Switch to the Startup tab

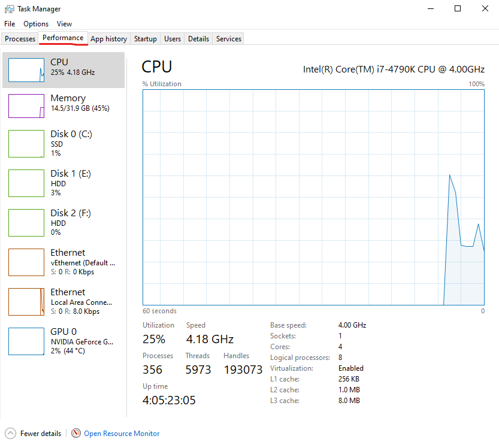(145, 38)
